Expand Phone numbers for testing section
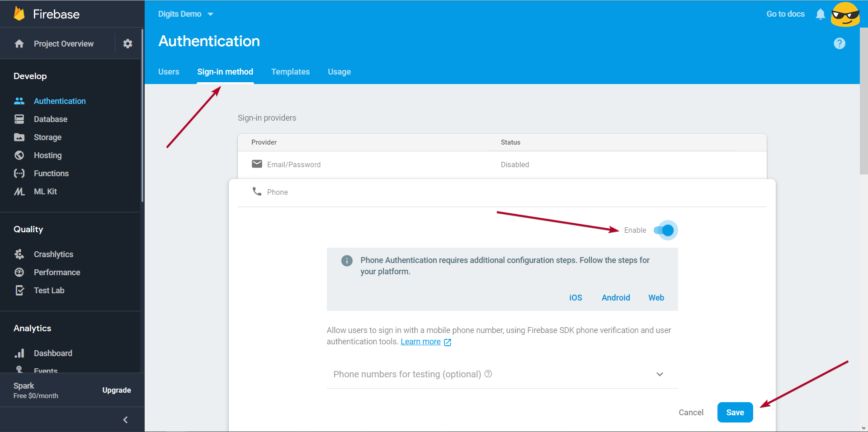 [660, 374]
